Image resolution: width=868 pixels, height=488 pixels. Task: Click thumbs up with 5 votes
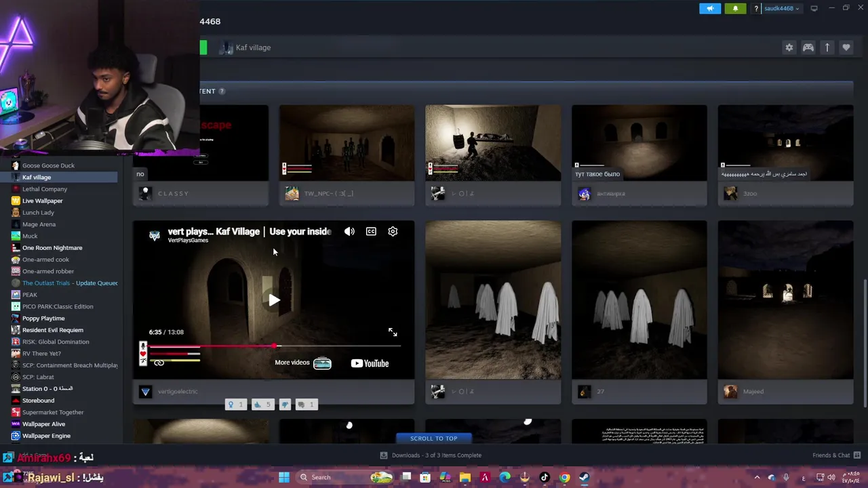click(262, 405)
